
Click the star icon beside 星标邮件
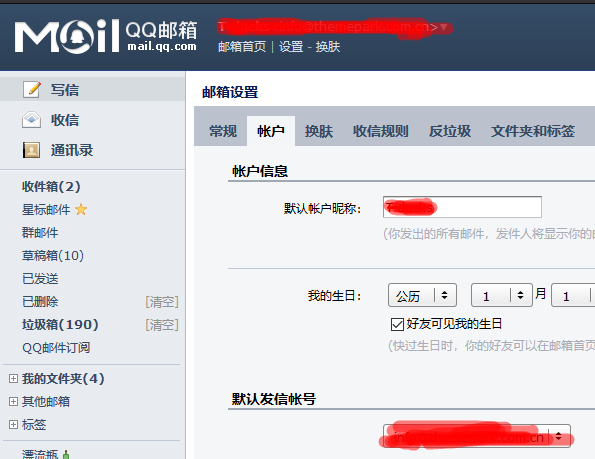click(x=81, y=209)
